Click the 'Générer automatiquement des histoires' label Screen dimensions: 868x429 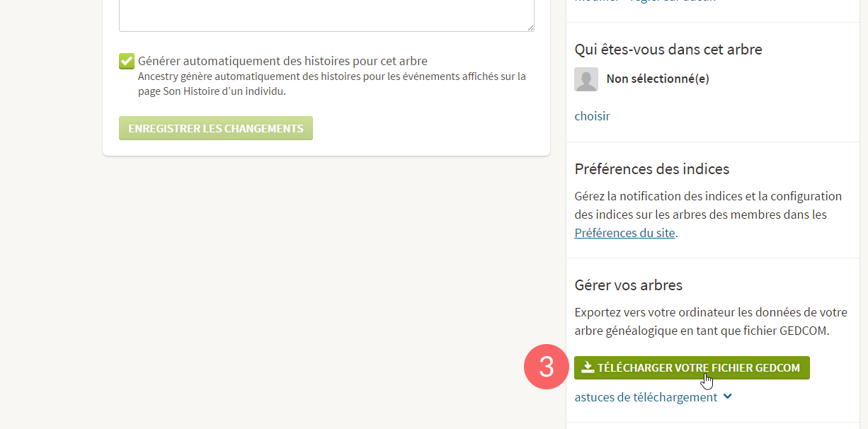[282, 61]
